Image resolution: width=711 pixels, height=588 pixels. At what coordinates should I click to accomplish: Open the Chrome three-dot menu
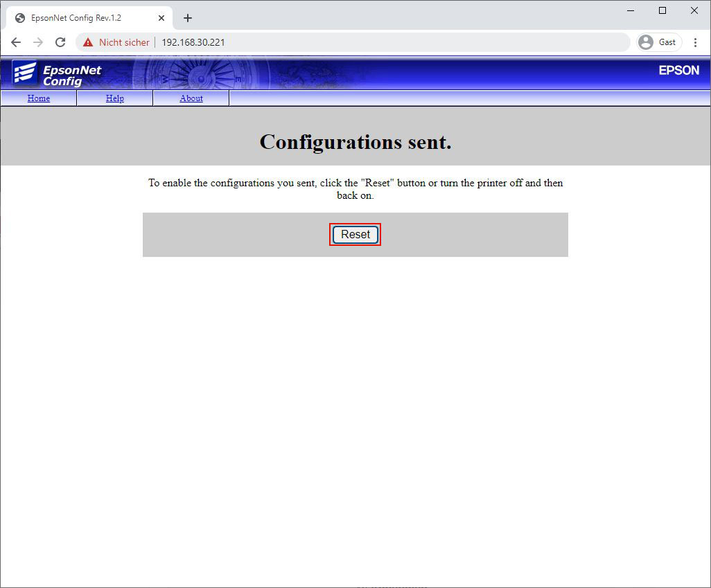pos(695,42)
